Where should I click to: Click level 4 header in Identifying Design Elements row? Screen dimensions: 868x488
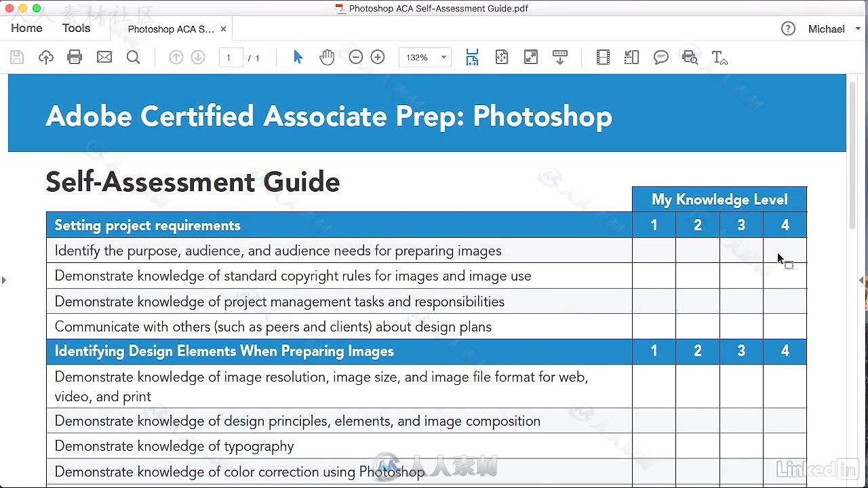click(x=785, y=351)
